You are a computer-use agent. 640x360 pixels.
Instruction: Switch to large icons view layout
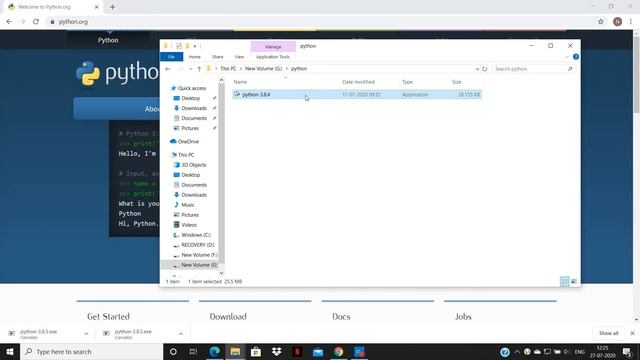[574, 281]
